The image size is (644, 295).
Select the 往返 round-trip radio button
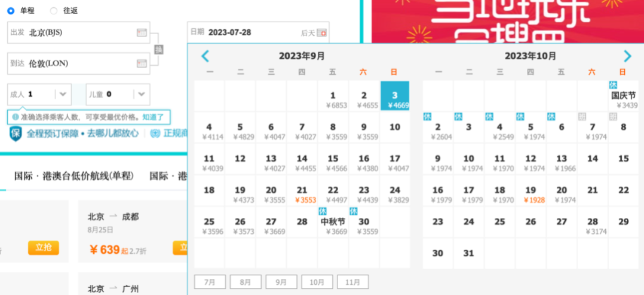click(54, 11)
